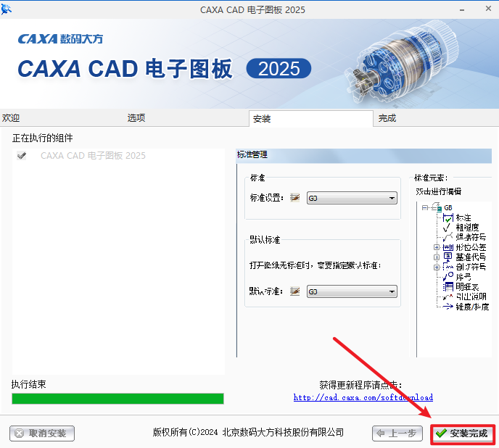499x448 pixels.
Task: Click the edit icon beside 标准设置
Action: [295, 198]
